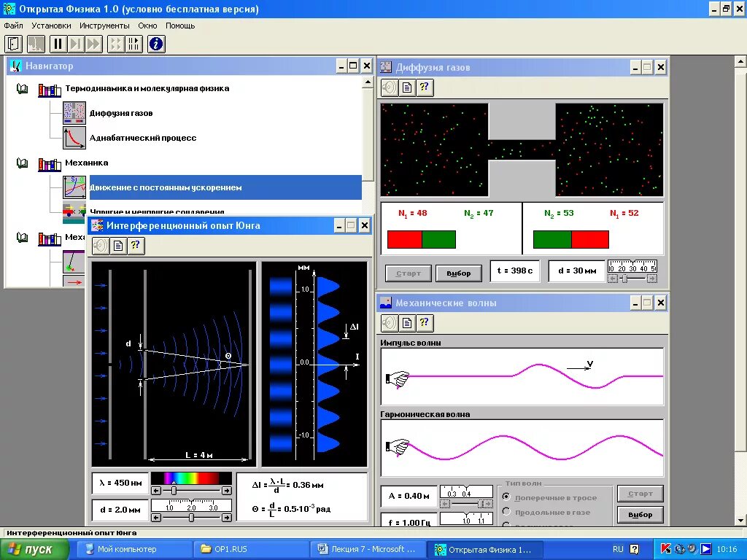Click the d = 2.0 мм value field
This screenshot has width=747, height=560.
click(x=120, y=510)
